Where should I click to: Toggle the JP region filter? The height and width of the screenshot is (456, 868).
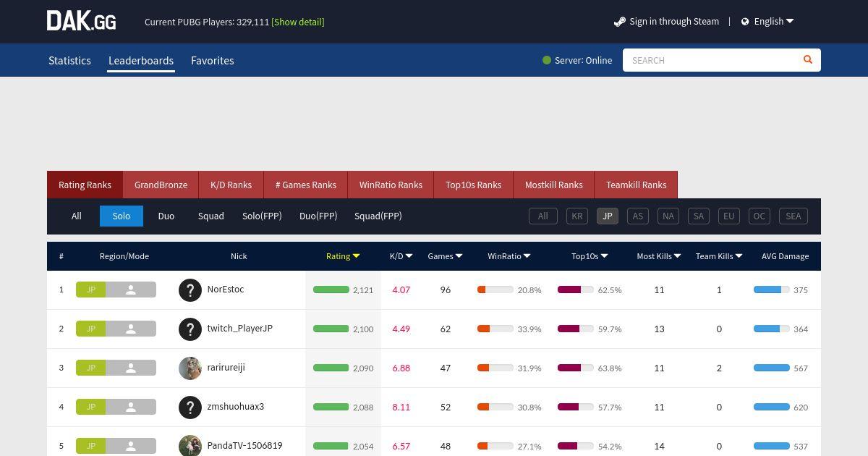(608, 216)
